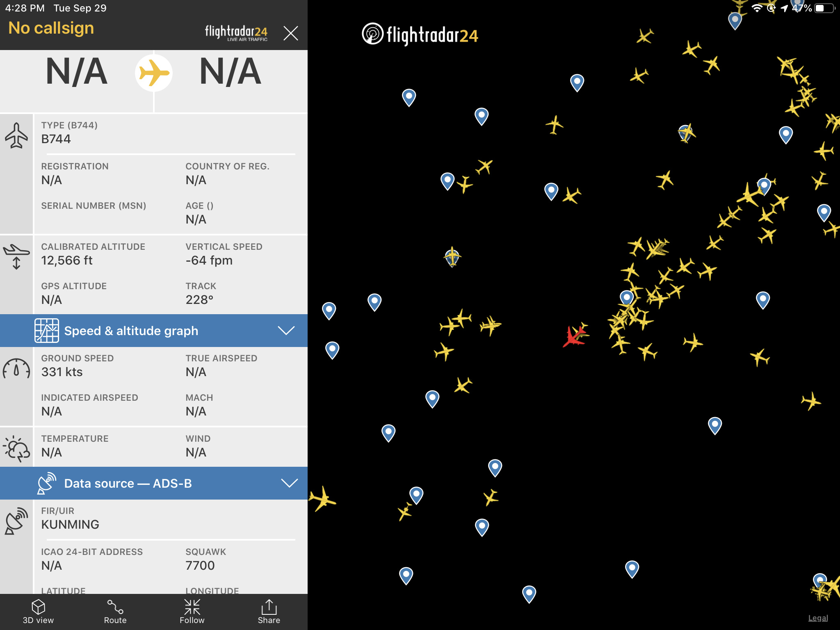This screenshot has height=630, width=840.
Task: Tap the battery indicator in status bar
Action: click(825, 8)
